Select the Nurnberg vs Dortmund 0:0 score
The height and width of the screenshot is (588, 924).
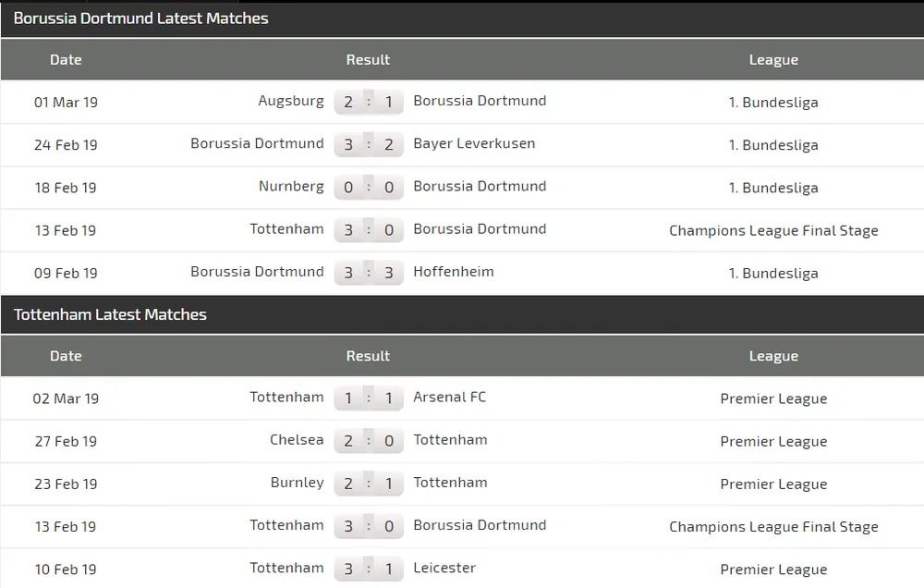tap(369, 187)
